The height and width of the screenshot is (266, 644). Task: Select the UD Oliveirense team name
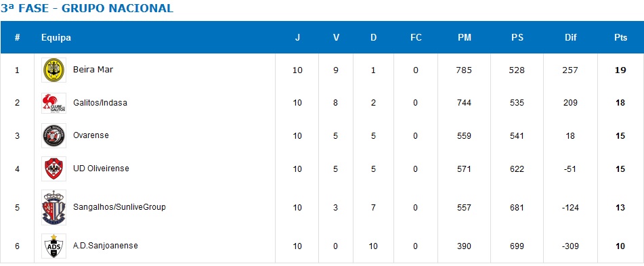[x=101, y=169]
